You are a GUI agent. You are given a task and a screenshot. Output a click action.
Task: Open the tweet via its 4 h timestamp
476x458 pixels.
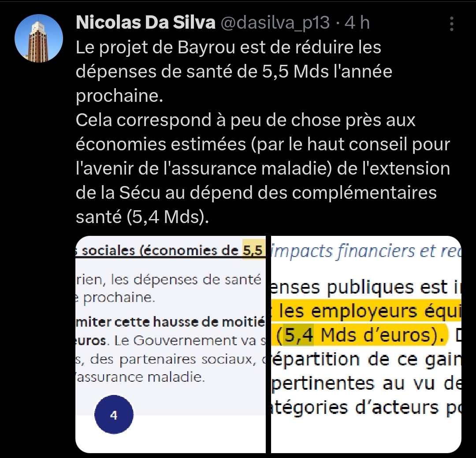357,23
